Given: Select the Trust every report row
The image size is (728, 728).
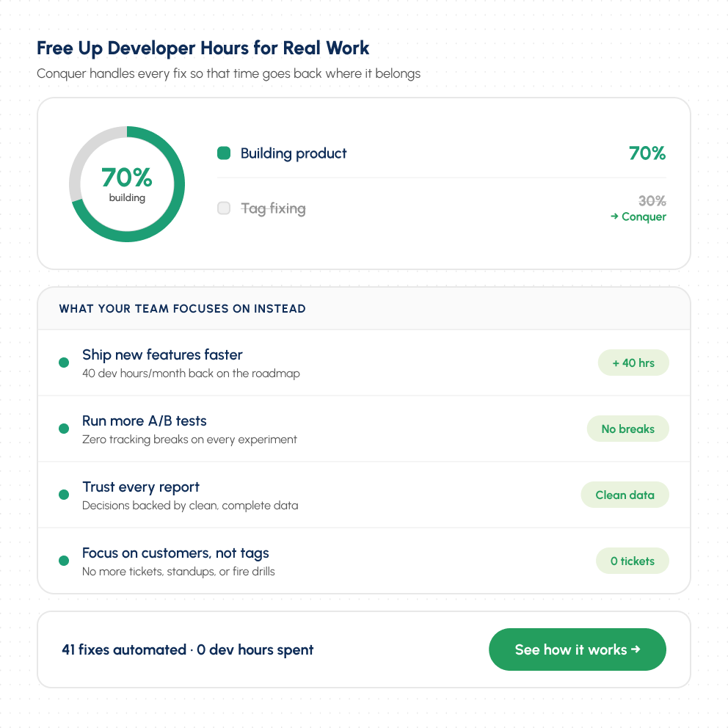Looking at the screenshot, I should pyautogui.click(x=364, y=495).
